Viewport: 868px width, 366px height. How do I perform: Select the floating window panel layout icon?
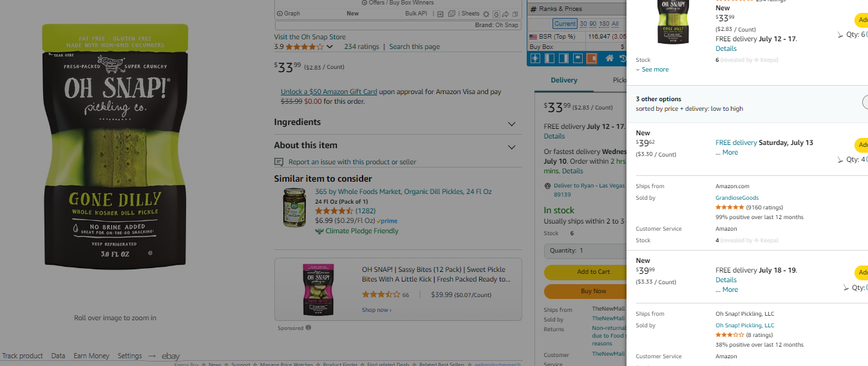578,58
